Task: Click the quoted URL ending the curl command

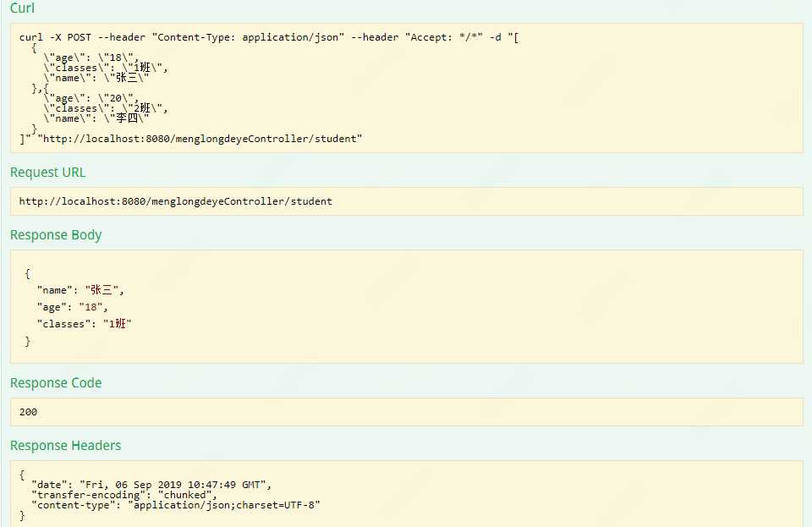Action: pos(200,139)
